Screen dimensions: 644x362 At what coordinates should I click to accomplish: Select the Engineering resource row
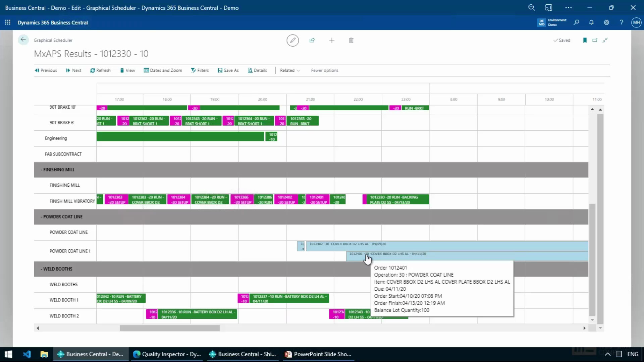[x=56, y=138]
